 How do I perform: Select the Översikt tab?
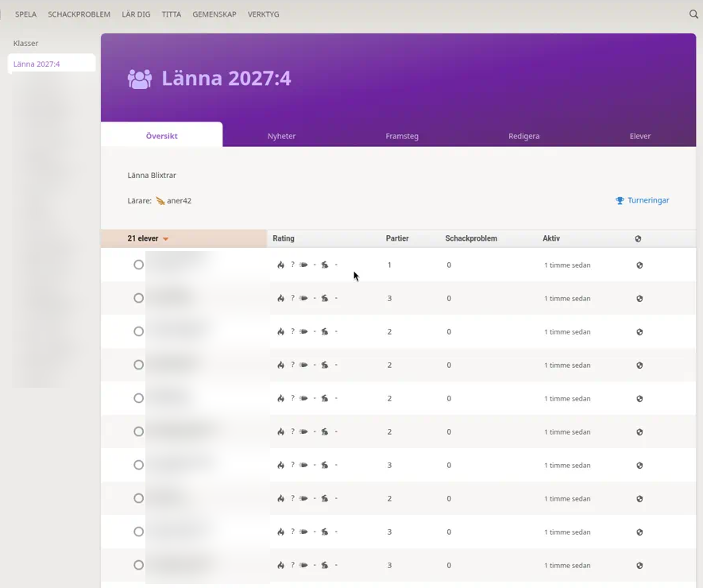click(162, 135)
